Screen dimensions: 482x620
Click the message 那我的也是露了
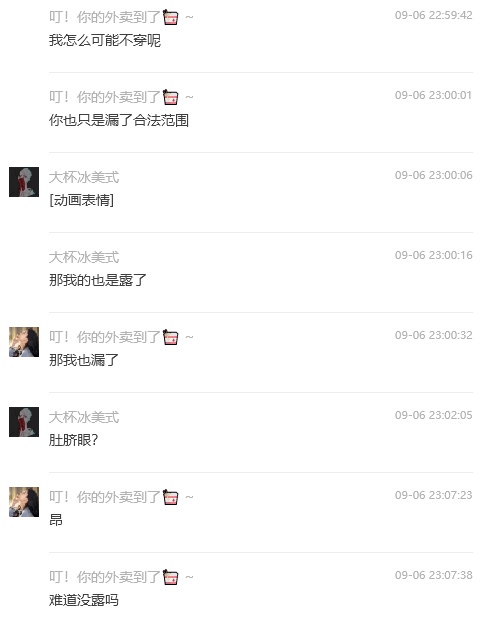point(98,280)
